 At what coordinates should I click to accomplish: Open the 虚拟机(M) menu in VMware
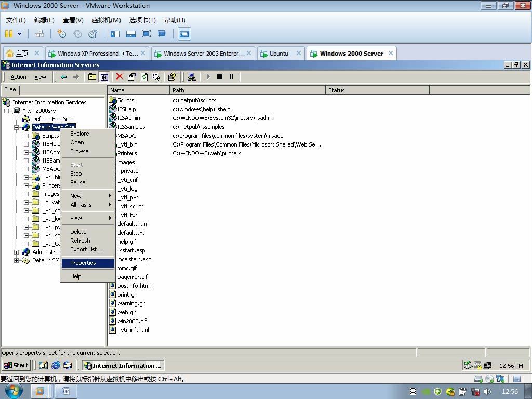(x=106, y=20)
